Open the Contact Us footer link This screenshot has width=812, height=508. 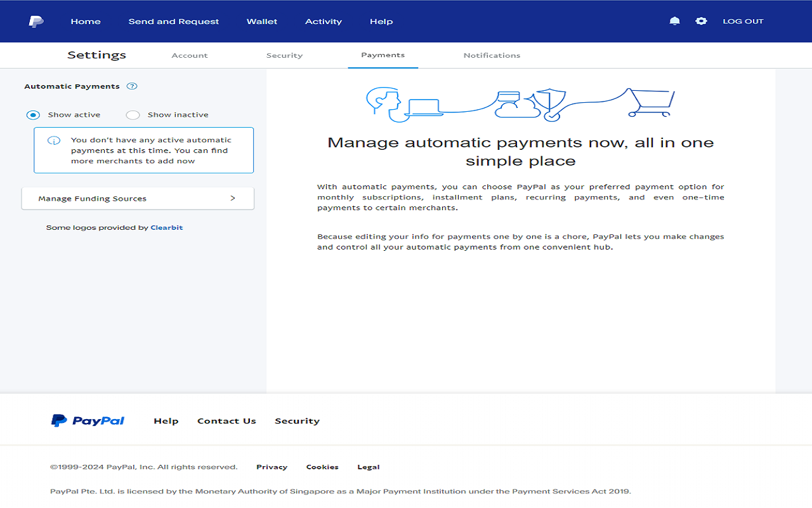coord(226,421)
